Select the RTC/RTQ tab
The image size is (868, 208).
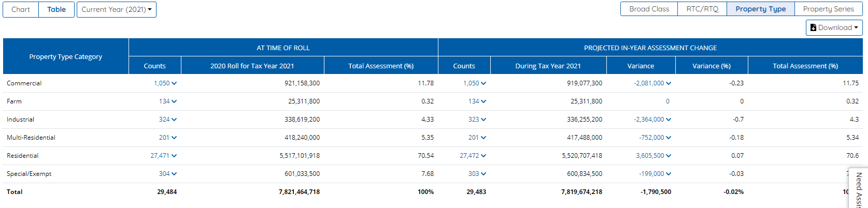pos(702,9)
